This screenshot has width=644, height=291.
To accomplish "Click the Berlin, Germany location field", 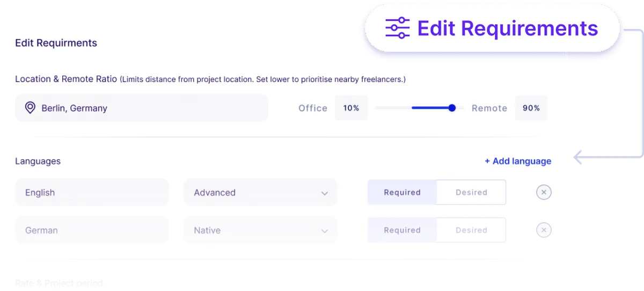I will 142,108.
